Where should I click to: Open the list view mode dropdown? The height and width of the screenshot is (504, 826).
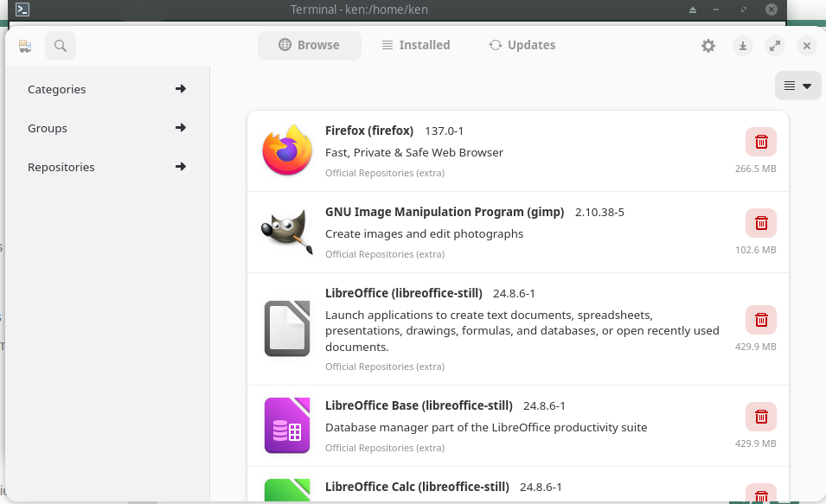tap(797, 86)
